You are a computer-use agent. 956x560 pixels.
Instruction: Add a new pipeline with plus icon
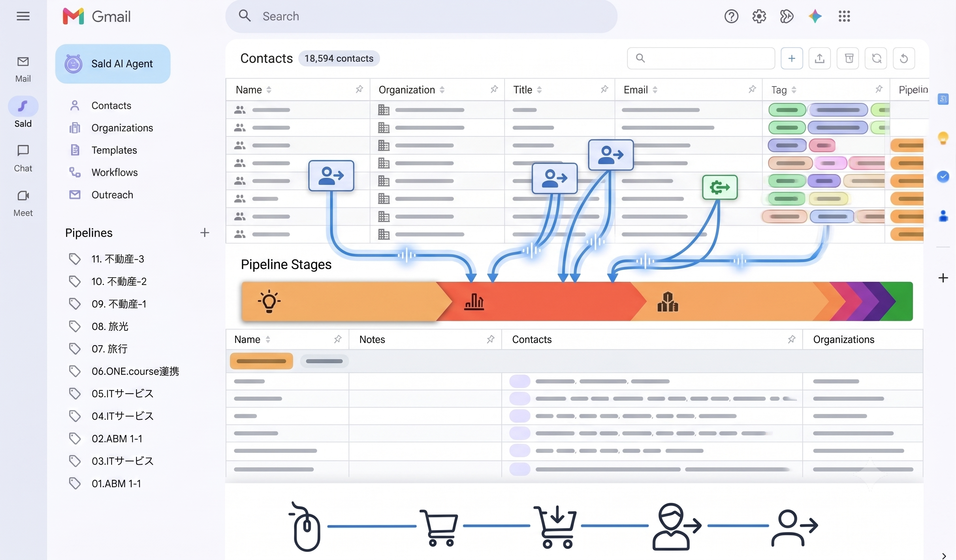point(204,232)
